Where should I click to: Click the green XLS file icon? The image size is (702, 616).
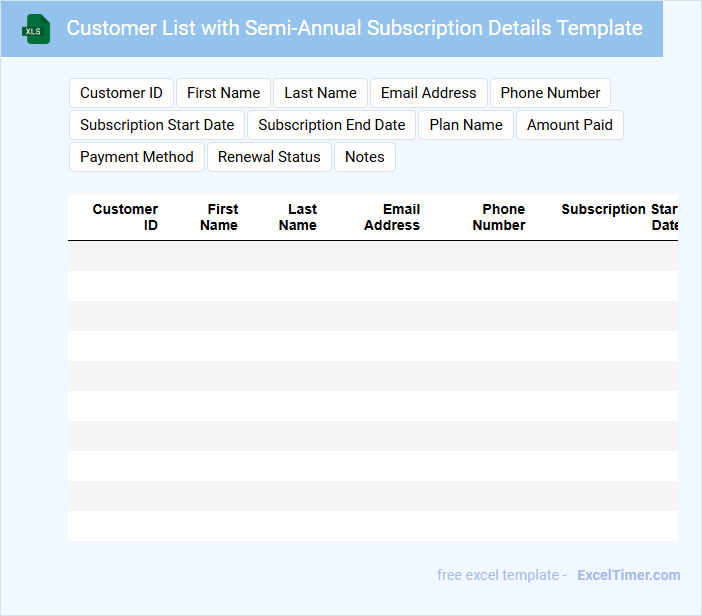(x=37, y=29)
